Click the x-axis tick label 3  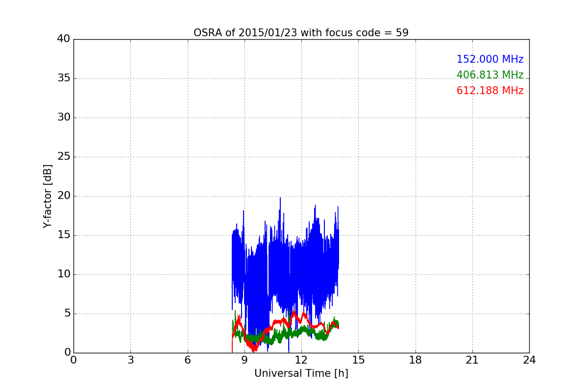[x=130, y=360]
